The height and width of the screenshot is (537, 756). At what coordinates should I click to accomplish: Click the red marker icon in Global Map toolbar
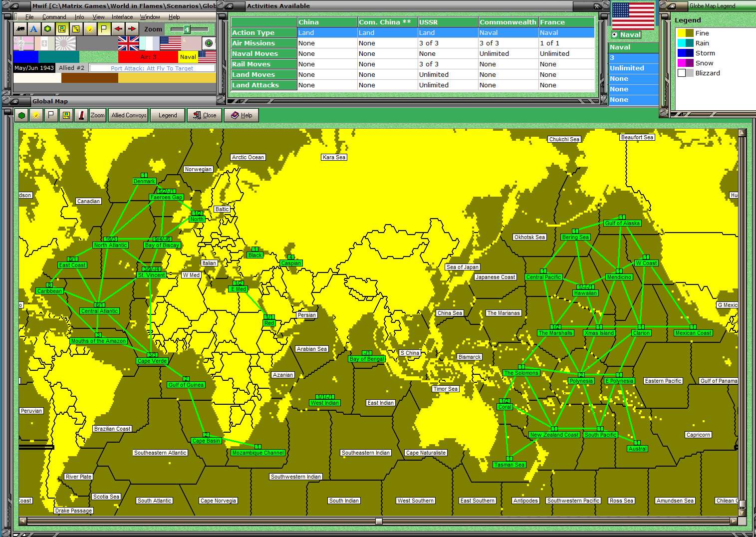coord(81,115)
